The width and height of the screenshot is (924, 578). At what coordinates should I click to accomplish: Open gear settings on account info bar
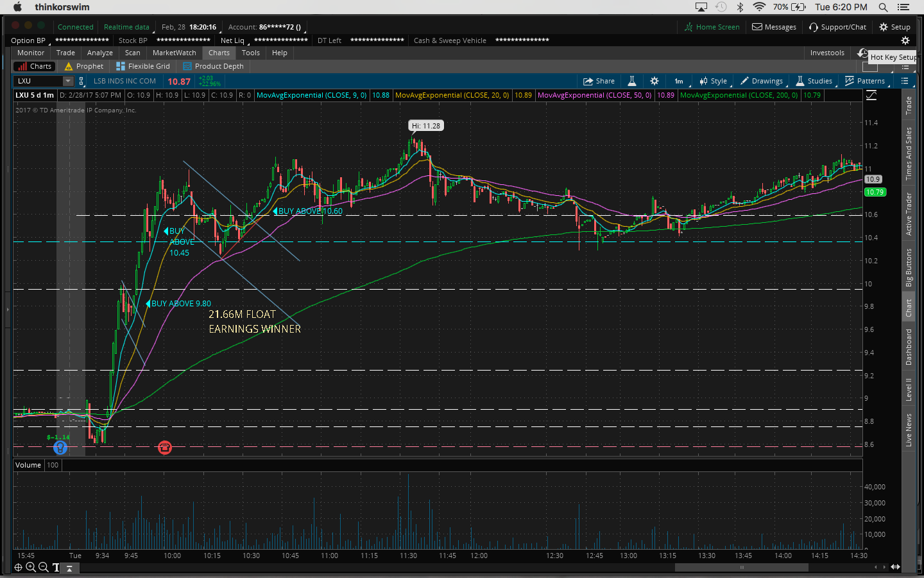(x=905, y=40)
